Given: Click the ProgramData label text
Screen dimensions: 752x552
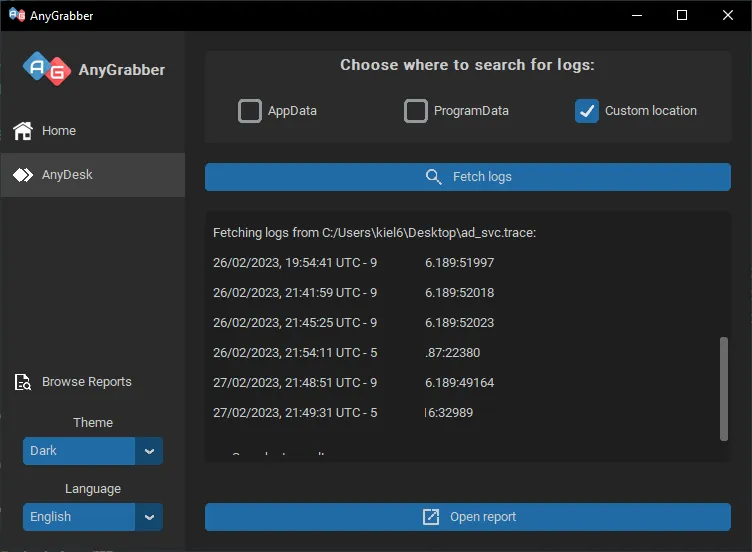Looking at the screenshot, I should click(x=471, y=111).
